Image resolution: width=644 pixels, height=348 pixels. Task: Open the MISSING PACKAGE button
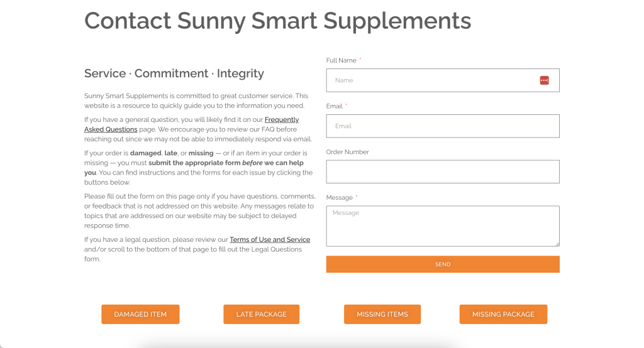pos(503,314)
